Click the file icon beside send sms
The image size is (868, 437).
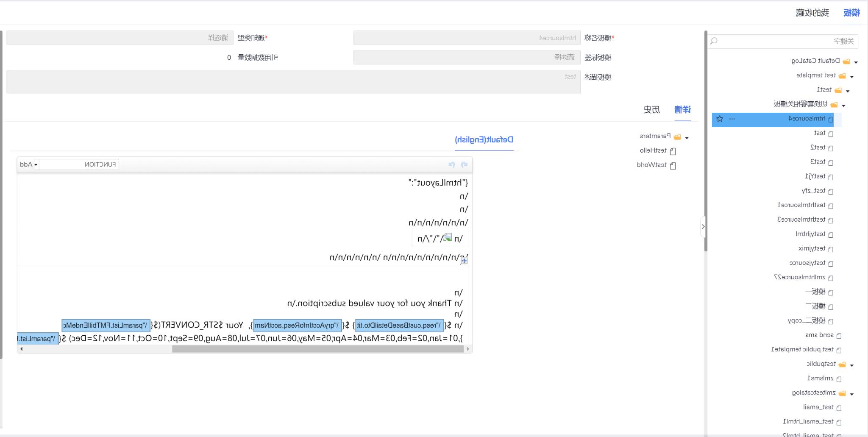(839, 336)
